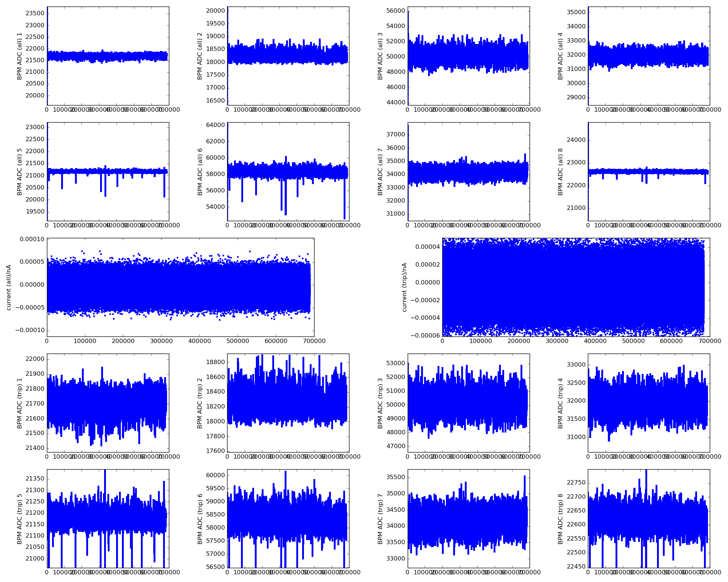
Task: Click the BPM ADC (trip) 5 plot area
Action: 108,518
